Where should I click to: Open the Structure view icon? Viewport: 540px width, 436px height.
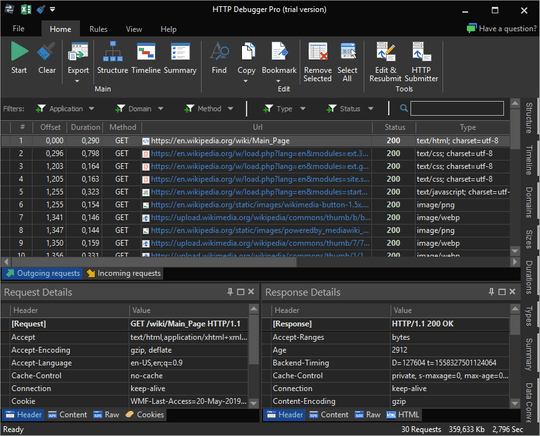pyautogui.click(x=113, y=52)
